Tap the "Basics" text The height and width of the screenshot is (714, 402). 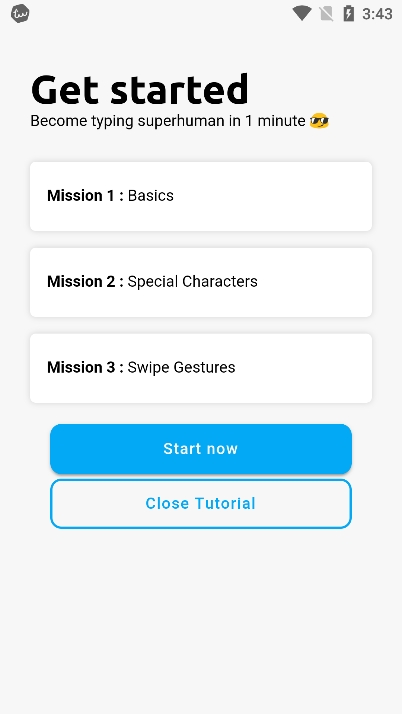pyautogui.click(x=151, y=196)
